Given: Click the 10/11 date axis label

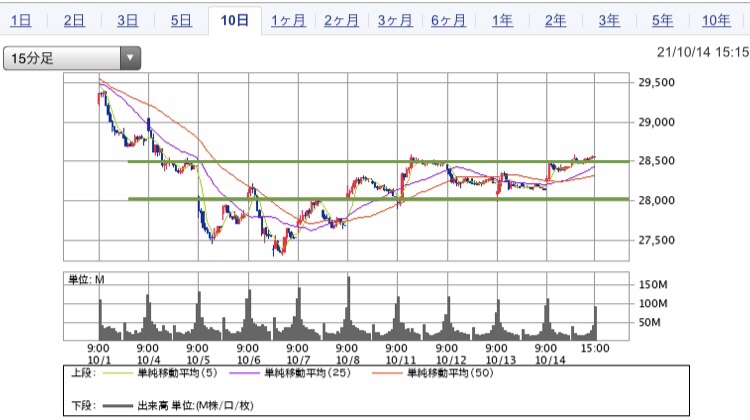Looking at the screenshot, I should point(401,360).
